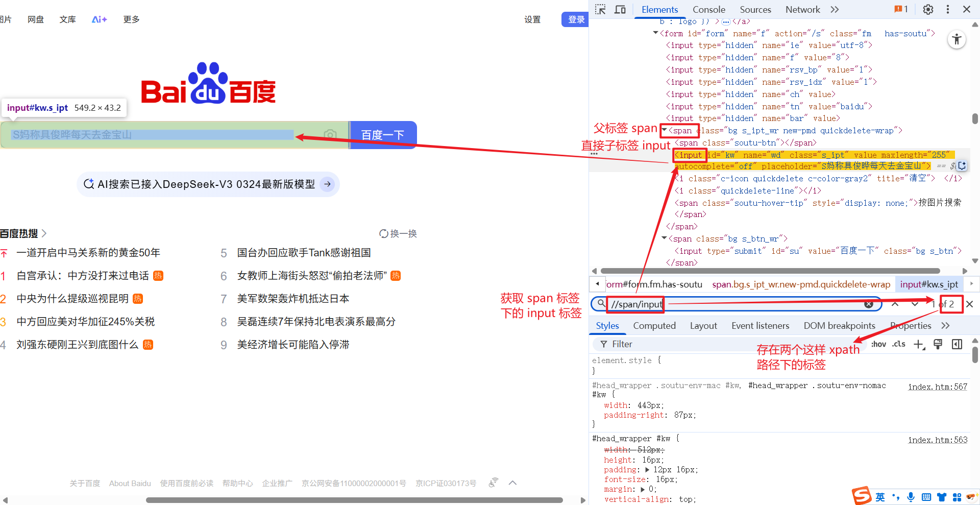Click the back-to-top chevron in Baidu footer

tap(513, 483)
